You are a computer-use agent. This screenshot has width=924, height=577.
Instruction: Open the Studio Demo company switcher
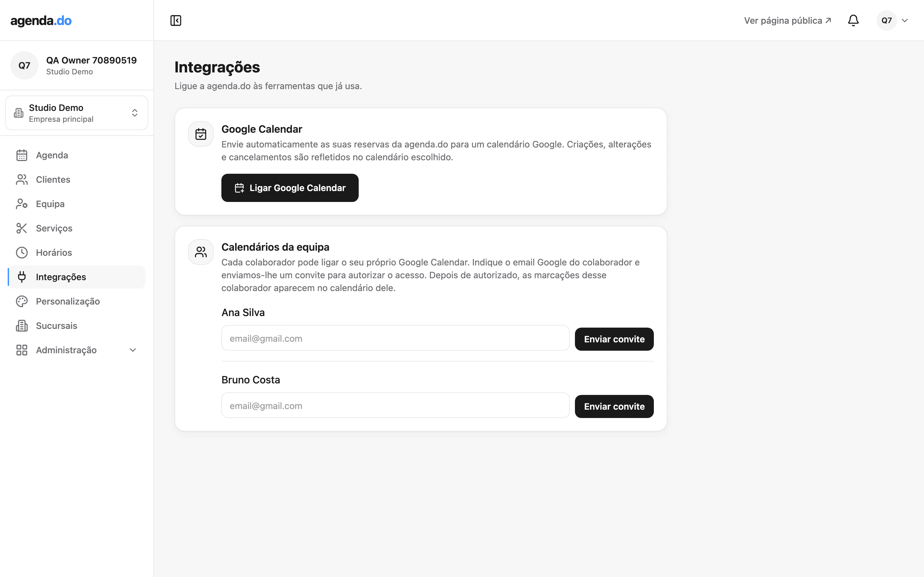click(x=77, y=113)
